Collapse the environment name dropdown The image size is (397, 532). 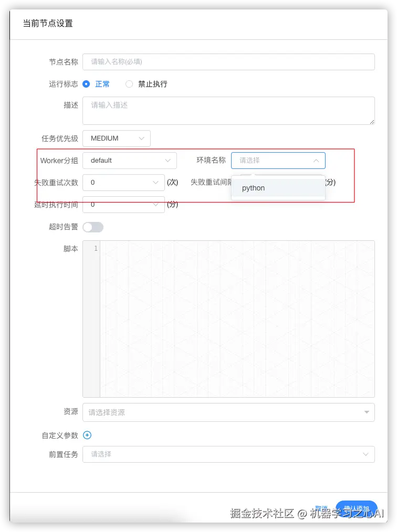[x=278, y=161]
